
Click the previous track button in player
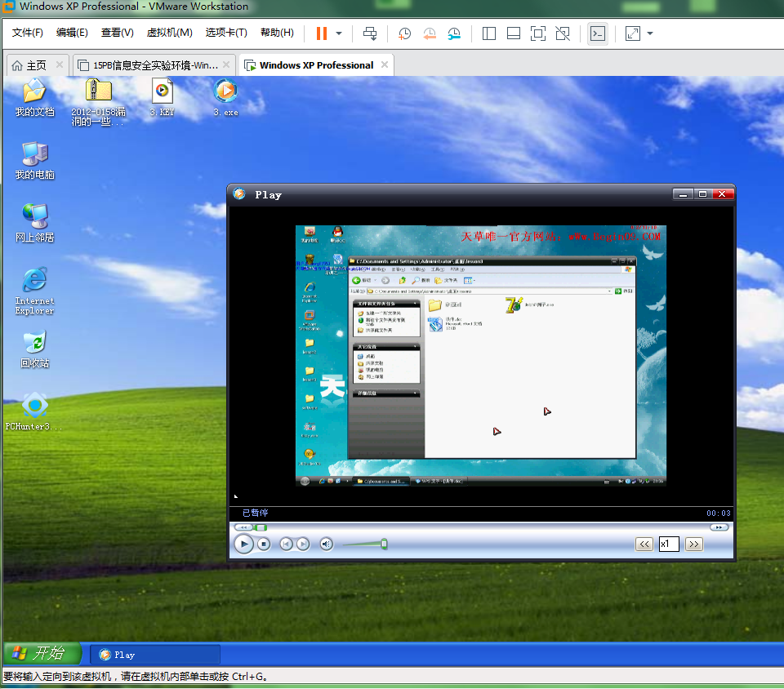[286, 545]
